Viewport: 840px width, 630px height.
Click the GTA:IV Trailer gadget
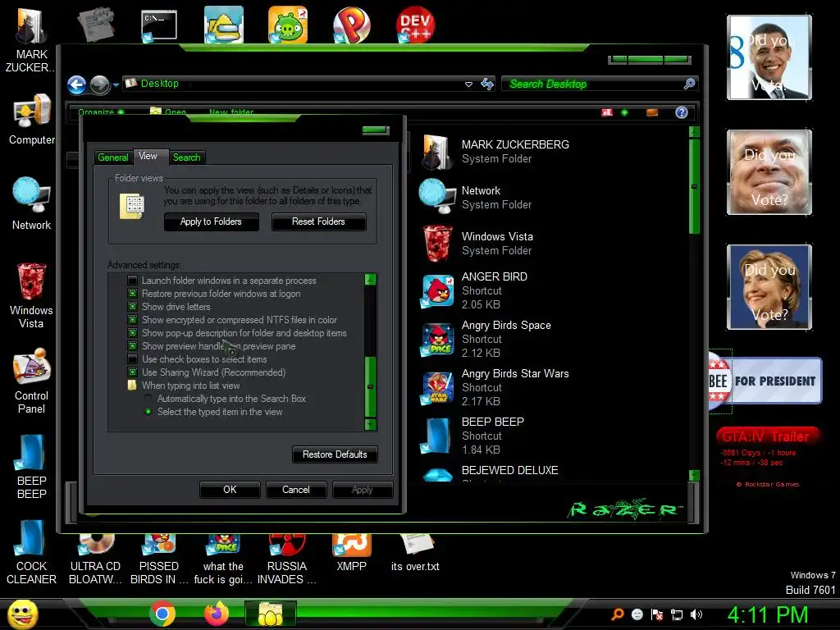point(768,457)
